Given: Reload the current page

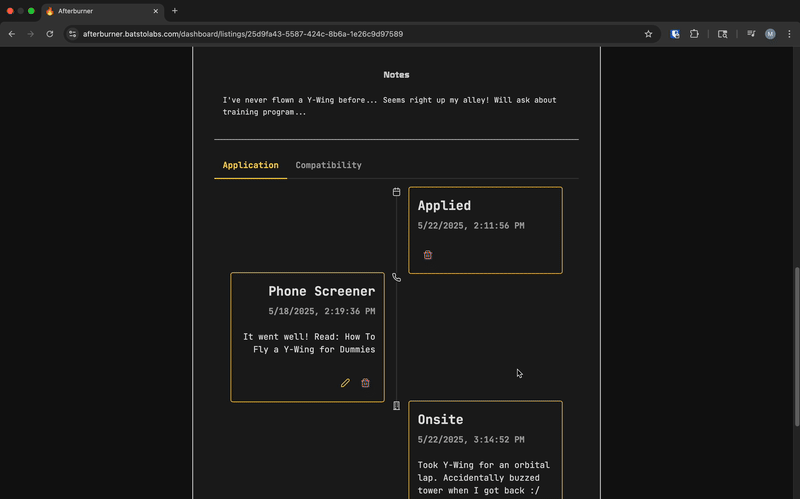Looking at the screenshot, I should pyautogui.click(x=49, y=34).
